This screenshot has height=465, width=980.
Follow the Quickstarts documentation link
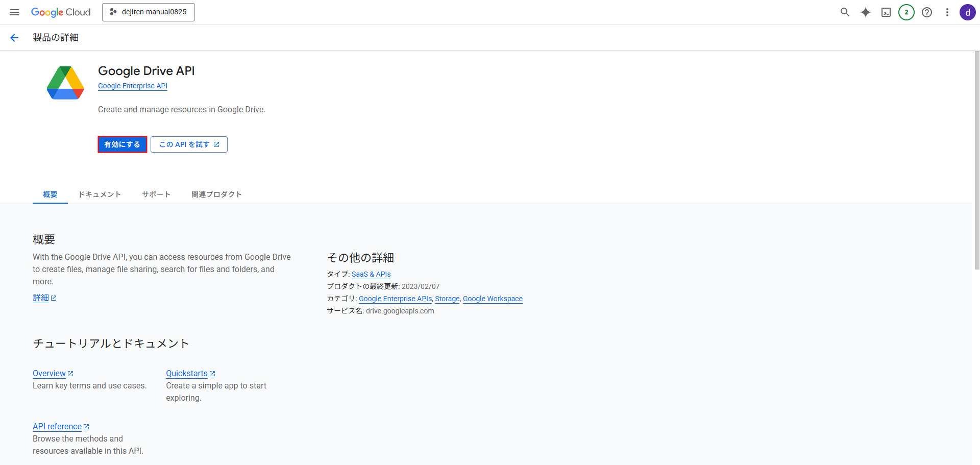point(187,374)
